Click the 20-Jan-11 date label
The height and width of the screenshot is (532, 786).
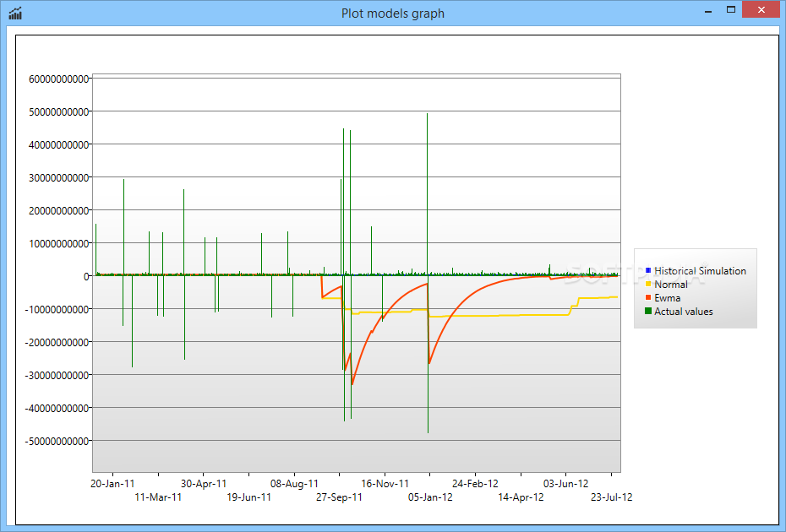pos(112,483)
